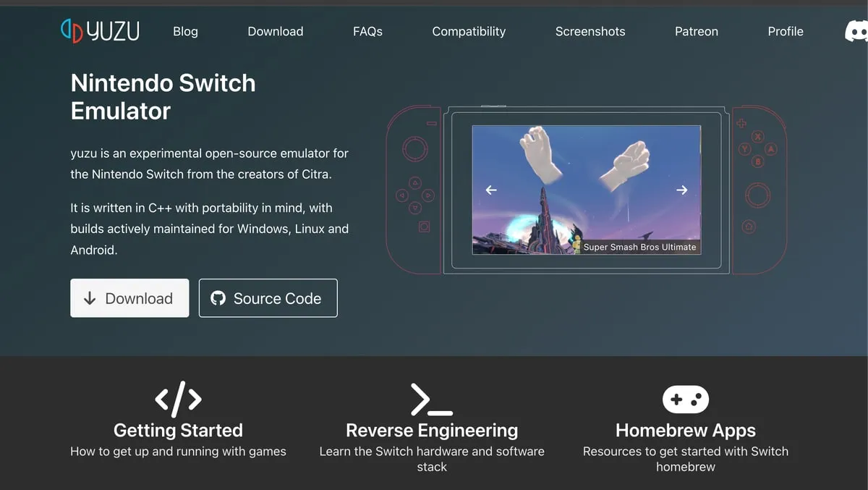Click the code brackets Getting Started icon

click(x=178, y=399)
